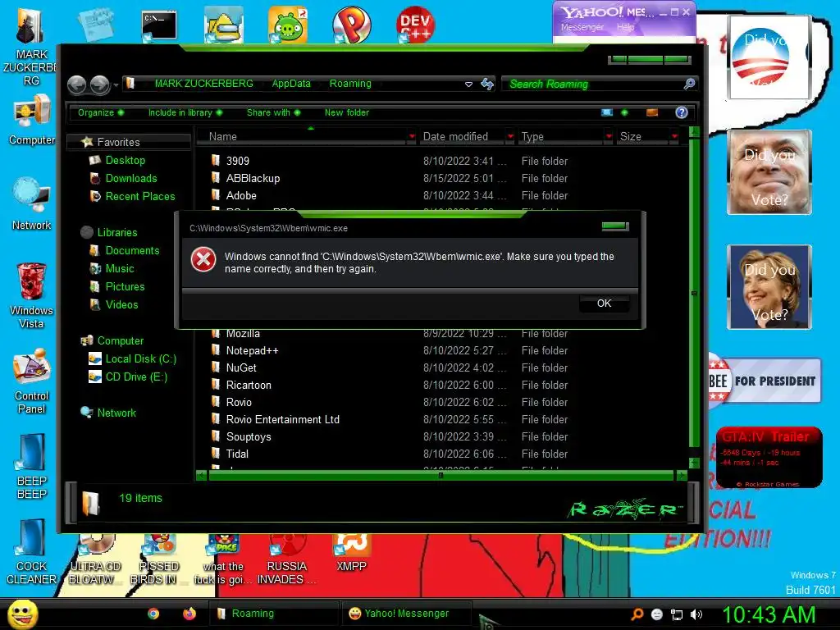Image resolution: width=840 pixels, height=630 pixels.
Task: Go forward with the Explorer forward arrow
Action: point(99,84)
